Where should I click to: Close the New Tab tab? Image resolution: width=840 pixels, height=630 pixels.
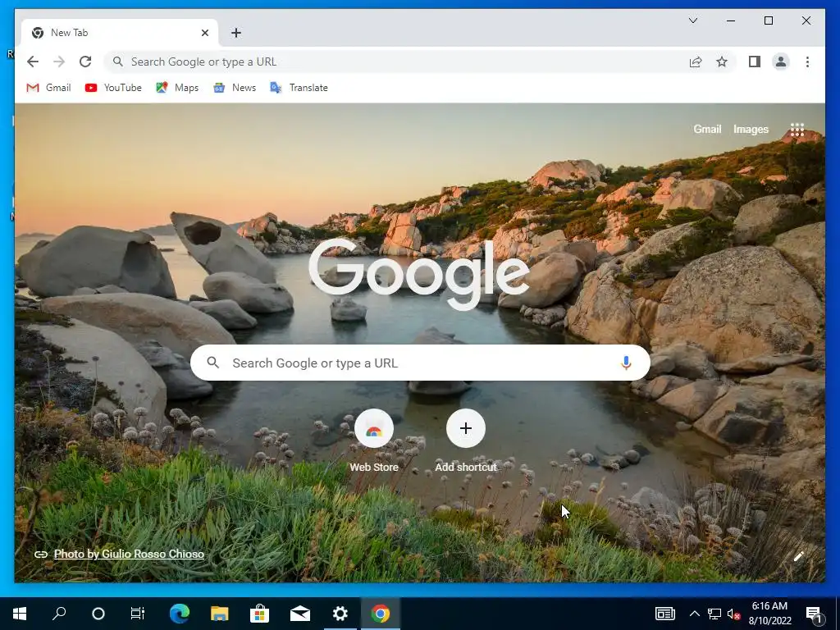[204, 33]
